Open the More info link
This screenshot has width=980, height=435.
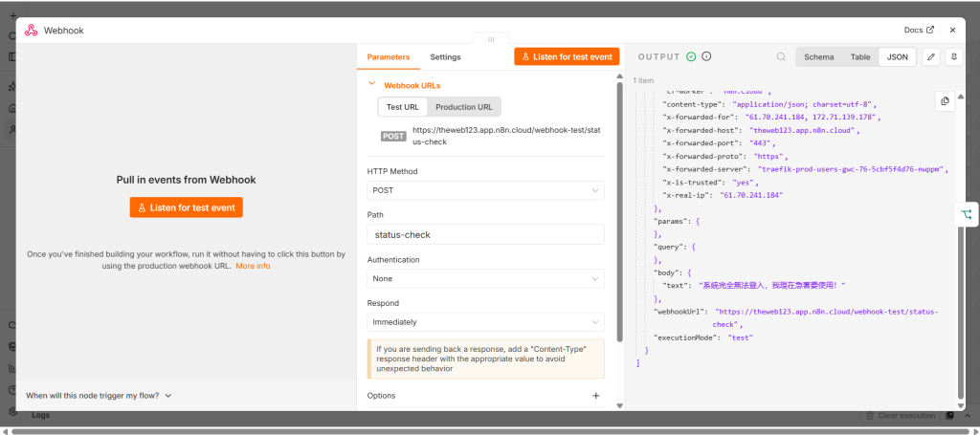[x=253, y=266]
